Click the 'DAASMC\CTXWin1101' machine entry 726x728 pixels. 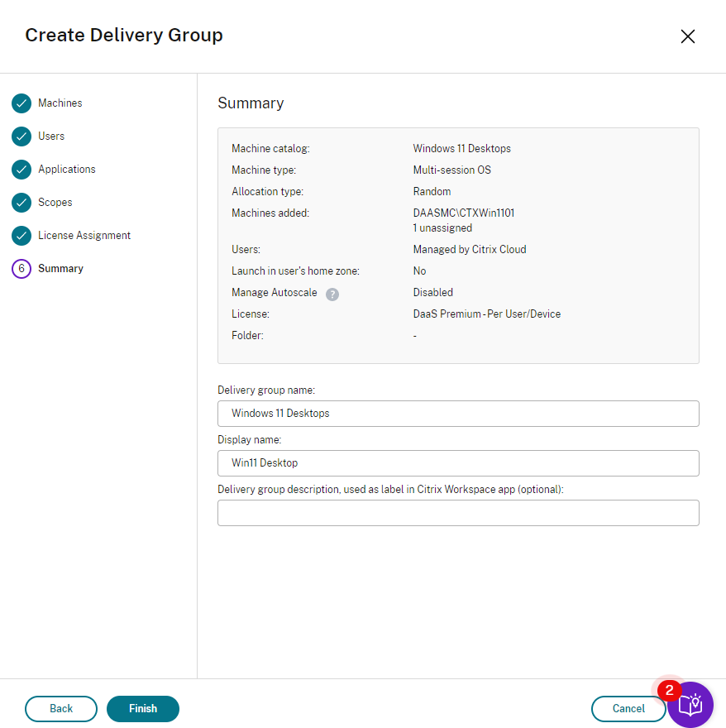point(464,213)
